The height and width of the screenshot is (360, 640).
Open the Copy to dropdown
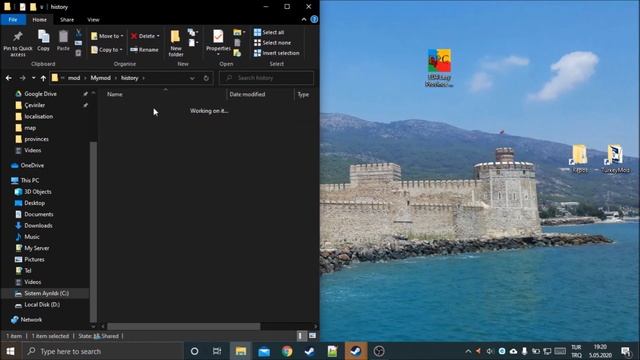(107, 50)
